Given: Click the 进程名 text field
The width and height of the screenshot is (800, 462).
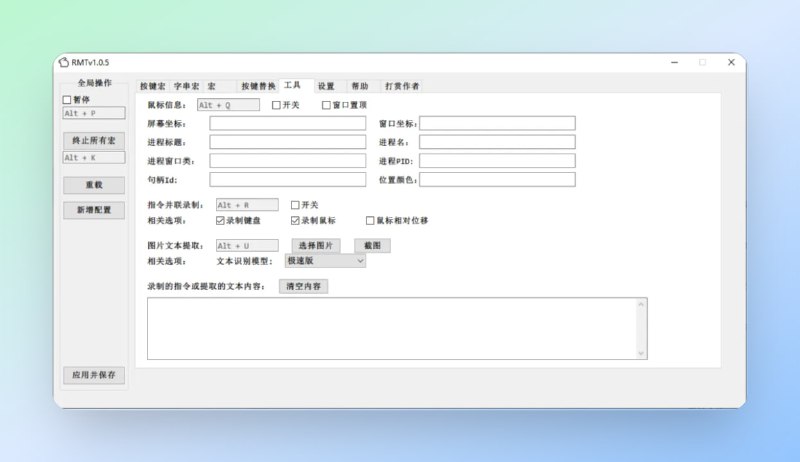Looking at the screenshot, I should tap(497, 142).
